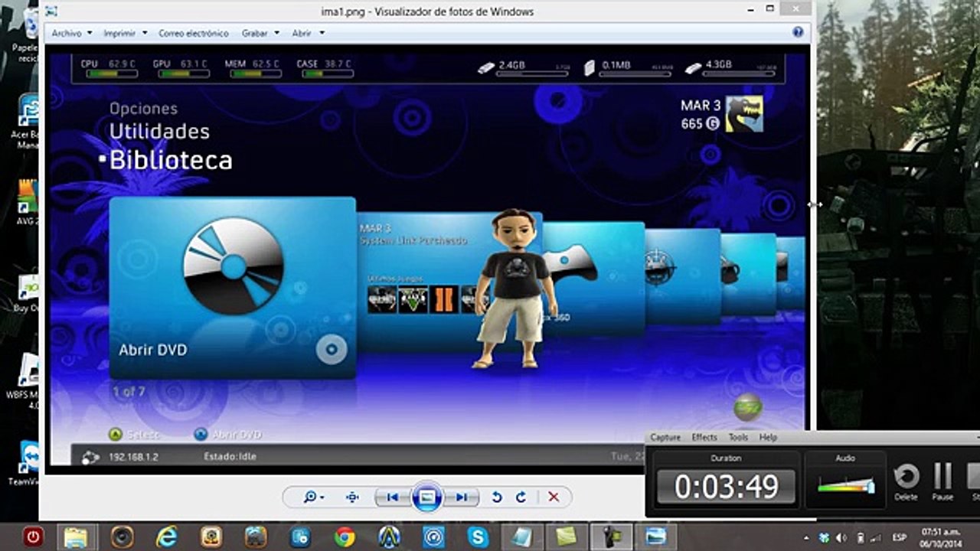The height and width of the screenshot is (551, 980).
Task: Open File Explorer from the taskbar
Action: (77, 537)
